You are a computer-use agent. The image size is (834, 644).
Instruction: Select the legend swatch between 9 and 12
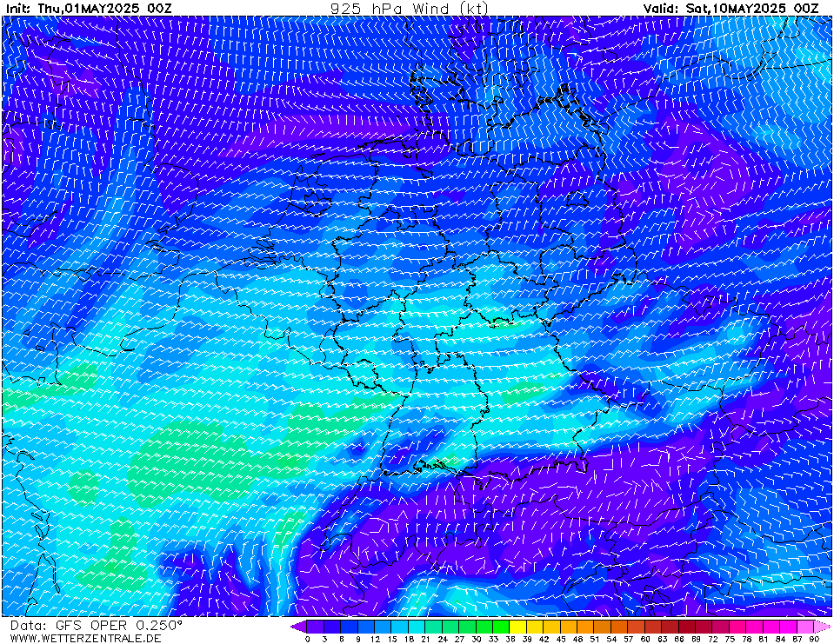(366, 627)
